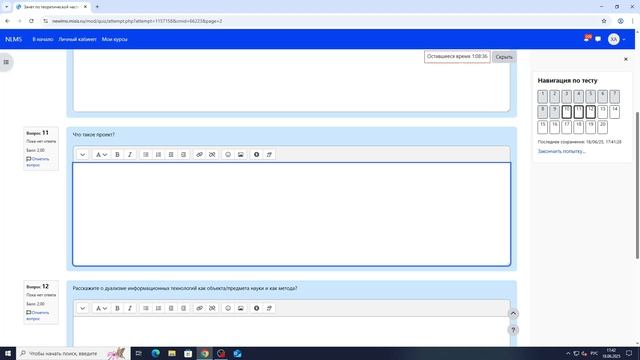Insert unordered list in question 12 editor
The width and height of the screenshot is (640, 360).
[x=146, y=308]
